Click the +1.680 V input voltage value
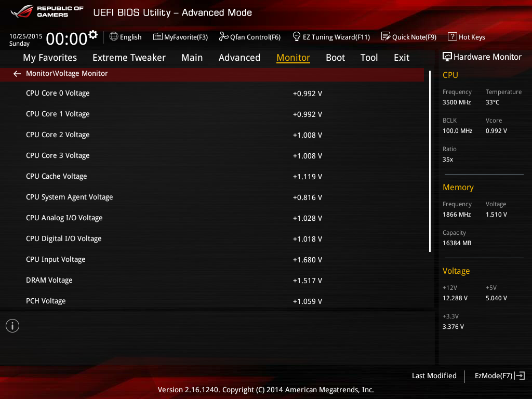Image resolution: width=532 pixels, height=399 pixels. (308, 260)
